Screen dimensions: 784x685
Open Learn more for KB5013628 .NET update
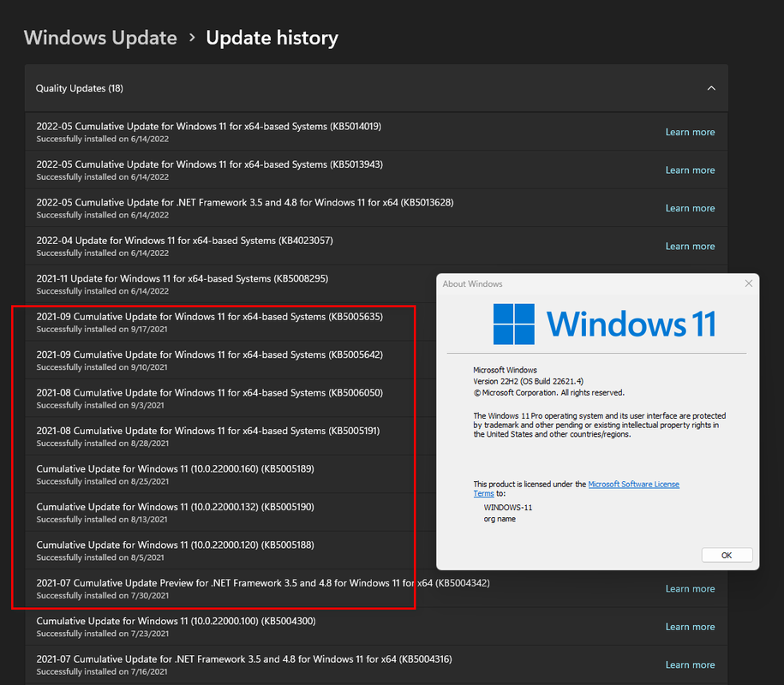coord(690,208)
